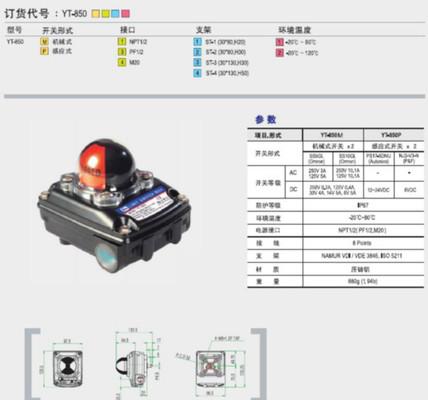Click the NPT1/2 interface text

(x=138, y=42)
